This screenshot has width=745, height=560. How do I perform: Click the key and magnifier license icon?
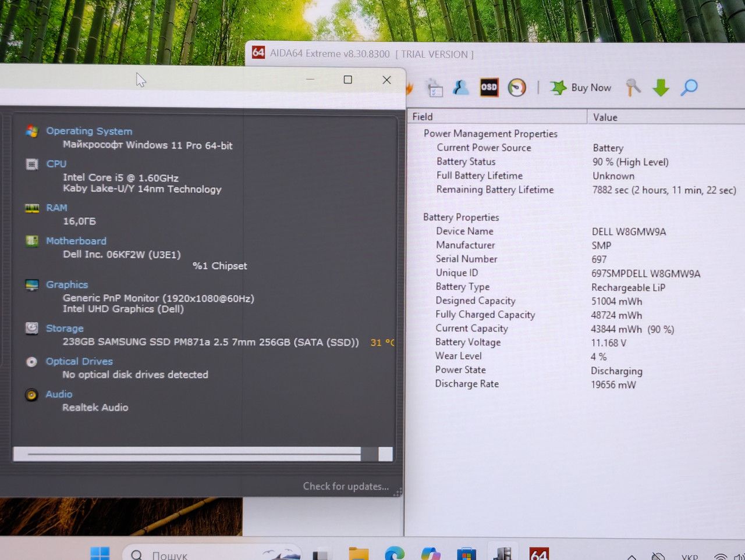tap(633, 87)
